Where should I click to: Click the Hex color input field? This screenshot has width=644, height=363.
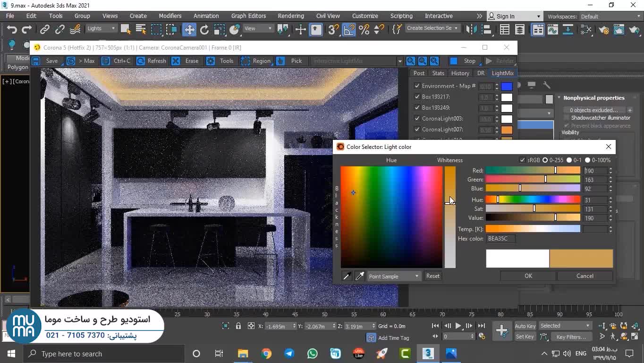pyautogui.click(x=500, y=239)
